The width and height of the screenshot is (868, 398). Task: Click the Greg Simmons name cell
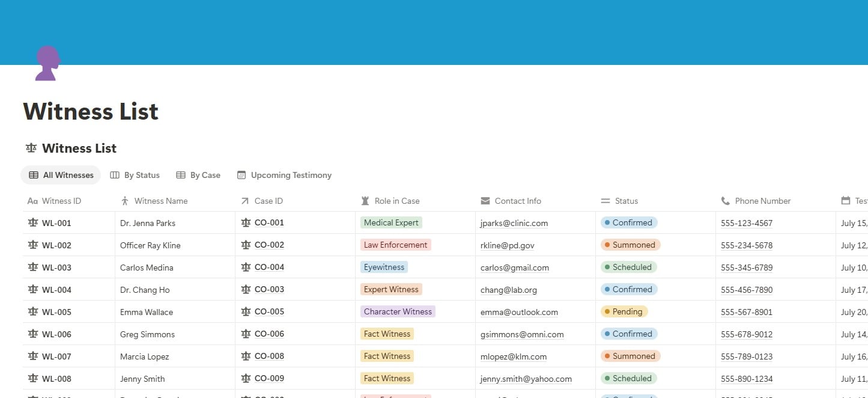tap(175, 334)
